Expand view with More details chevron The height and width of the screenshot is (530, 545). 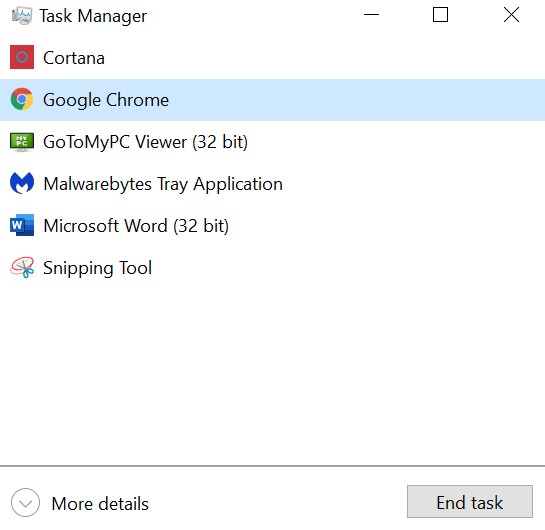click(25, 503)
